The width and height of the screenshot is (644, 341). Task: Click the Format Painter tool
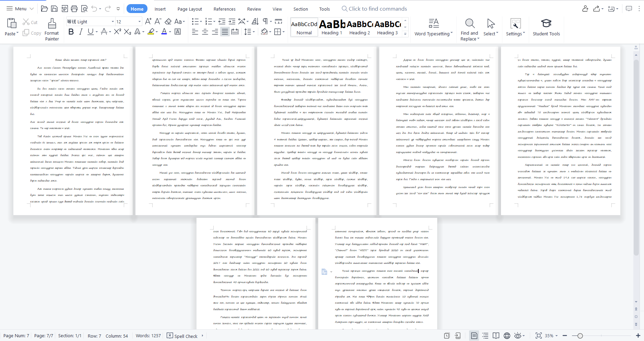pyautogui.click(x=52, y=30)
